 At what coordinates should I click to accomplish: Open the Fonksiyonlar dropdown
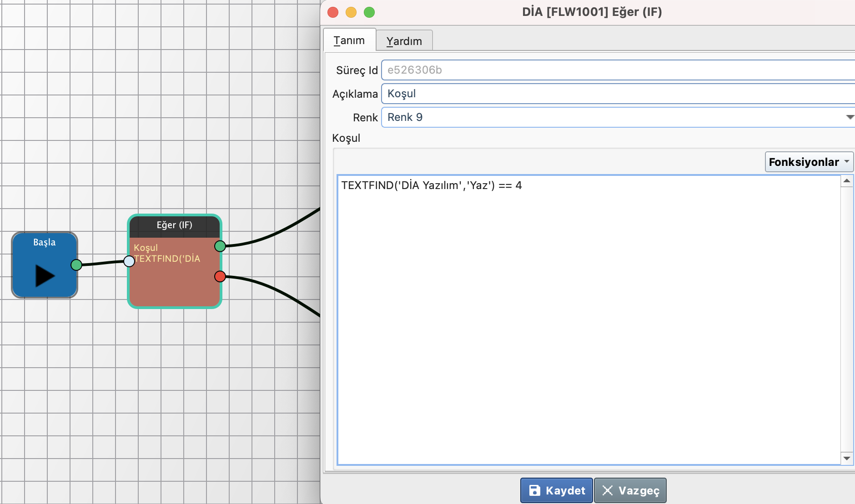809,162
